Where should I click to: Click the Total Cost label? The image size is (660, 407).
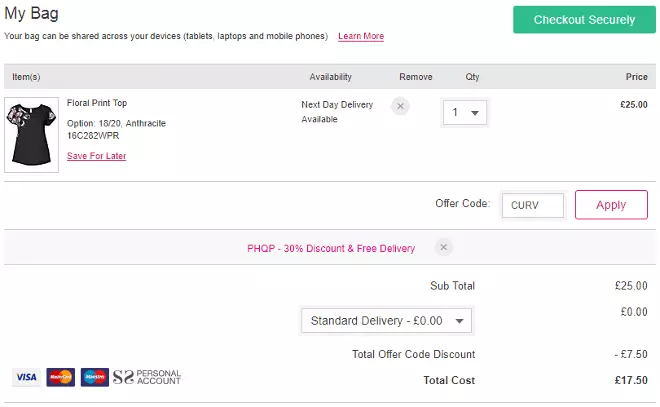coord(448,380)
